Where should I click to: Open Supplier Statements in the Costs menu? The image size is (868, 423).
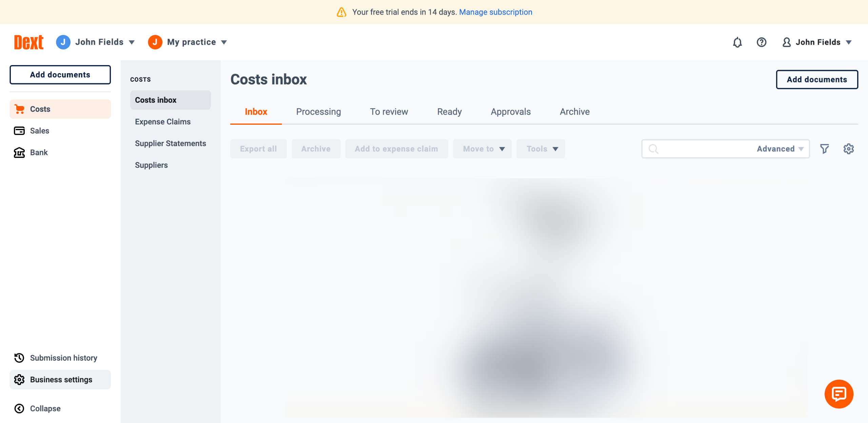pyautogui.click(x=170, y=143)
